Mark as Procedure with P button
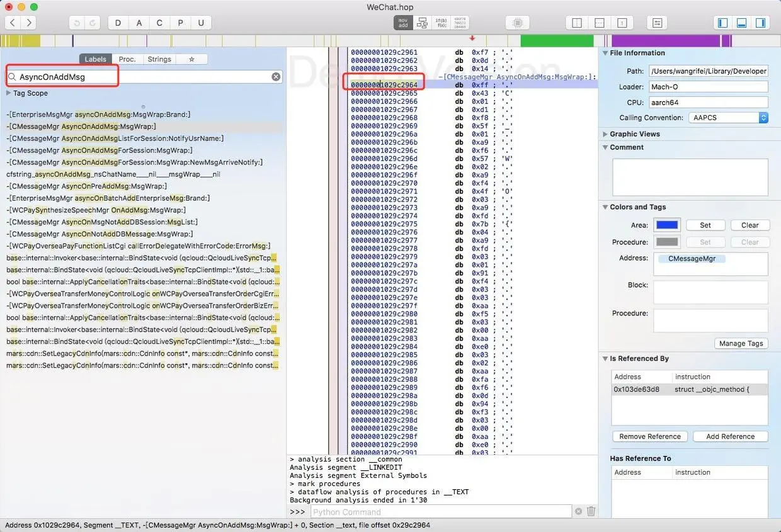This screenshot has width=781, height=532. point(180,23)
